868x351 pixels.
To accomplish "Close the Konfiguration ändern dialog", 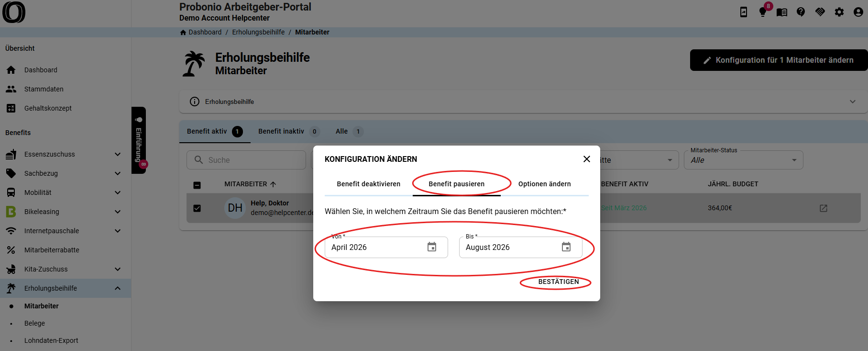I will click(x=587, y=159).
